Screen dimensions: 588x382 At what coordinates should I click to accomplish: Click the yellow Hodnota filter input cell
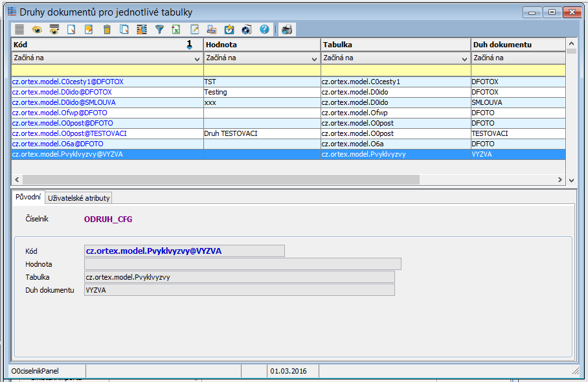pos(262,70)
